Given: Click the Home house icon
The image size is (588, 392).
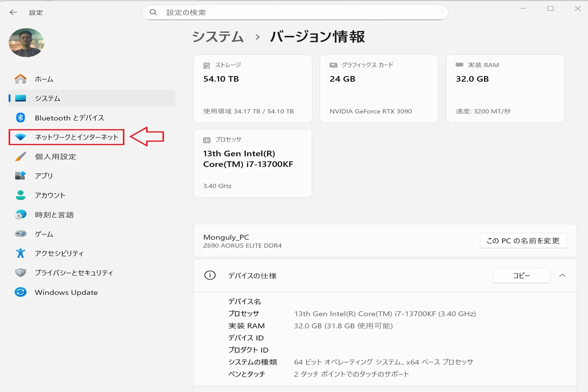Looking at the screenshot, I should pos(21,79).
